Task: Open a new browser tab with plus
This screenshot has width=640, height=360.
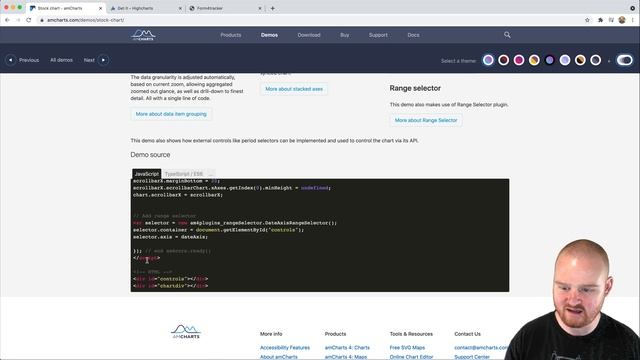Action: point(272,8)
